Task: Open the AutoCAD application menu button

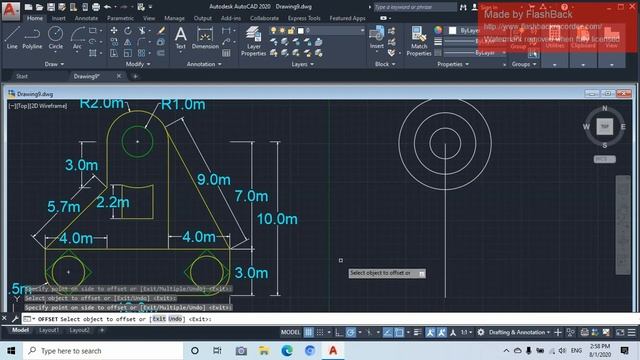Action: 10,11
